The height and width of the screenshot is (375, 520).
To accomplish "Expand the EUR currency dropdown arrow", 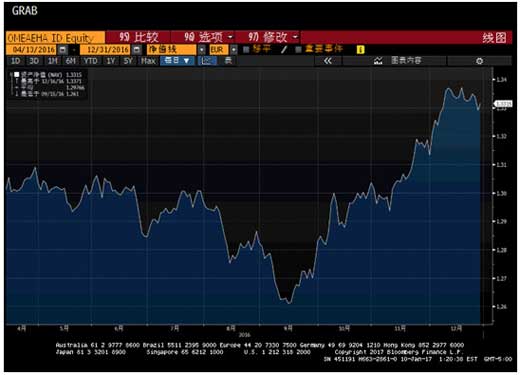I will [234, 50].
